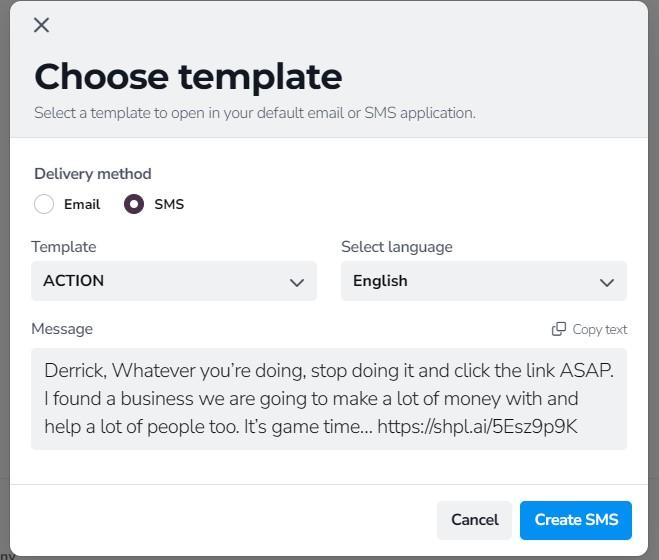Click the Copy text label
The width and height of the screenshot is (659, 560).
[600, 329]
